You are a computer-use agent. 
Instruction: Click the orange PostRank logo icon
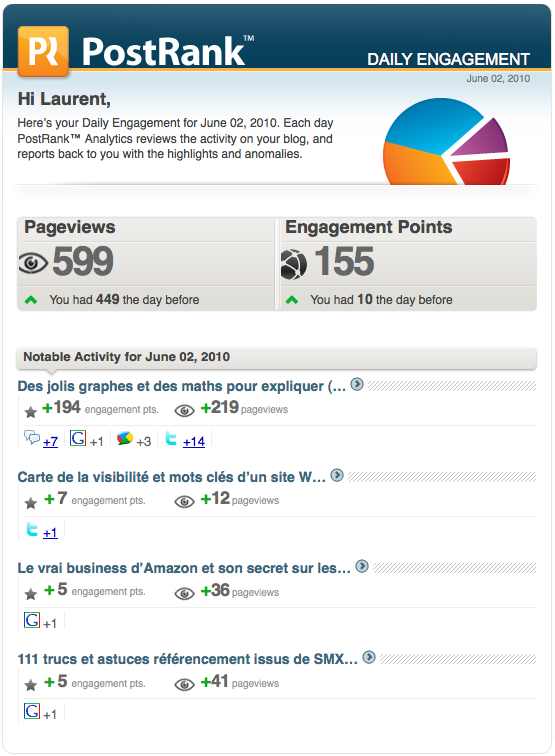pyautogui.click(x=43, y=51)
